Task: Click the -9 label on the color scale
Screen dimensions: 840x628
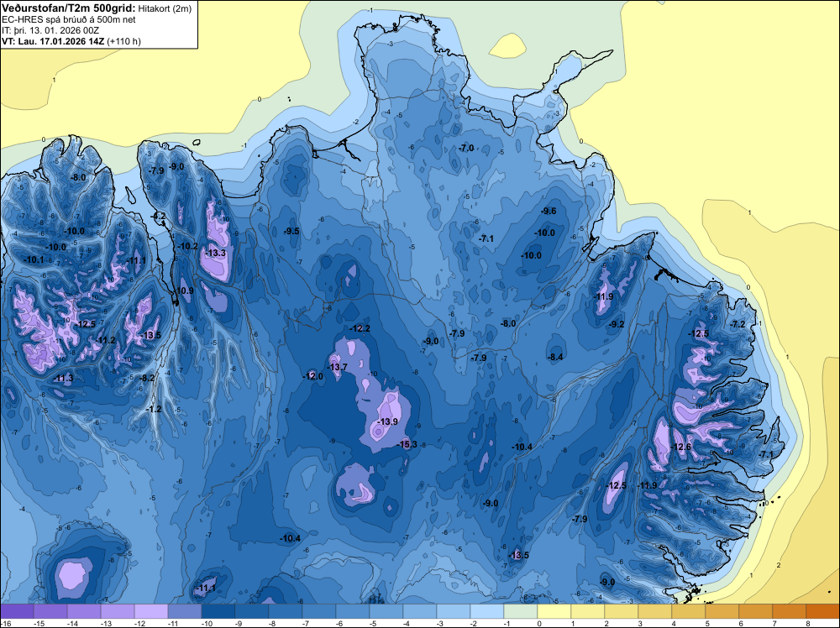Action: pyautogui.click(x=239, y=623)
